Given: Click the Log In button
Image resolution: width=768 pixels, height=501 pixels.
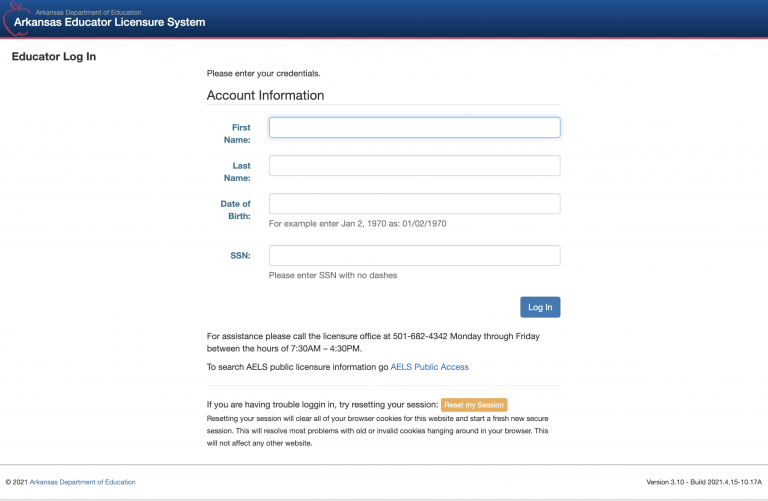Looking at the screenshot, I should pyautogui.click(x=540, y=307).
